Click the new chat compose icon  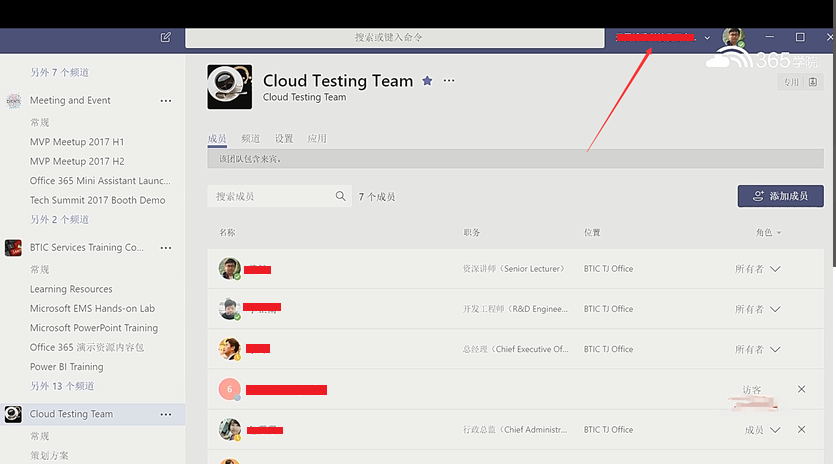pyautogui.click(x=166, y=37)
